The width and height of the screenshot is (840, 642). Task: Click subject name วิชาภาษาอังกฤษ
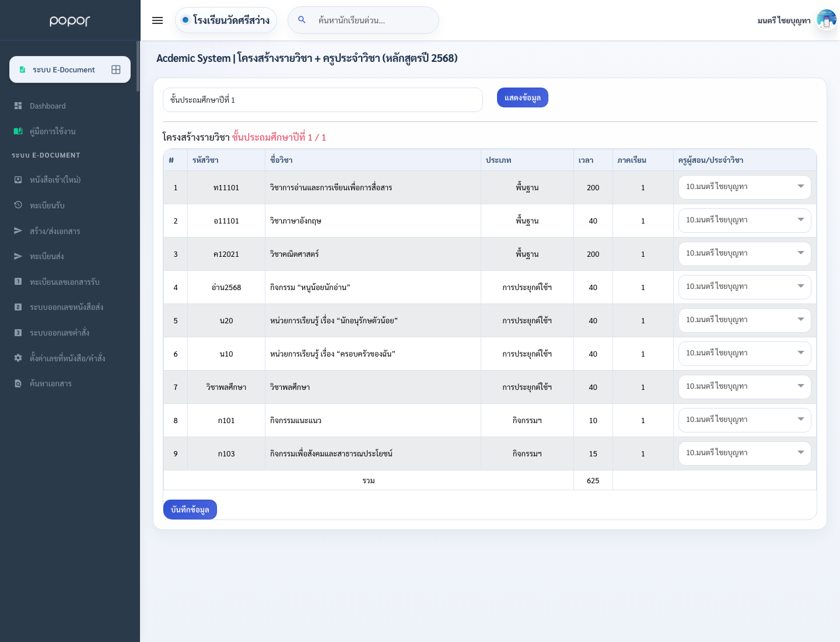point(296,221)
